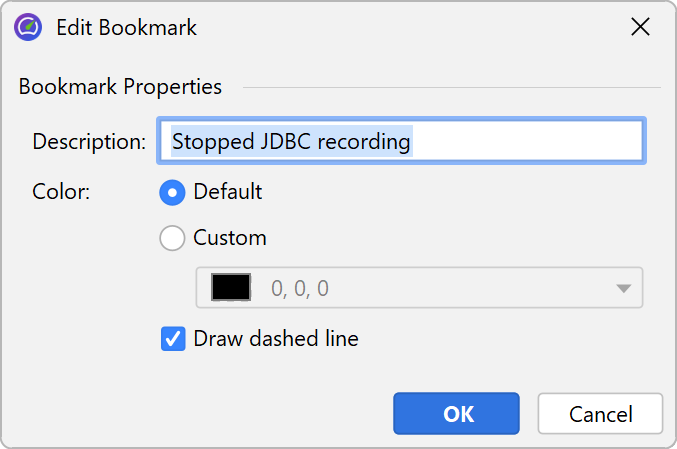Click the "Edit Bookmark" window title text
Viewport: 677px width, 449px height.
click(127, 27)
